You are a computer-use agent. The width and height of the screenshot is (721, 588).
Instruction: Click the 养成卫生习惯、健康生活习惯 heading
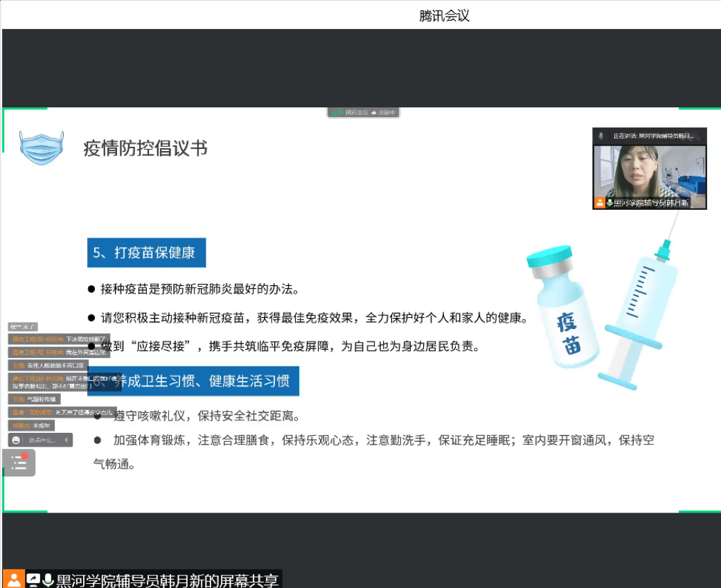tap(201, 382)
